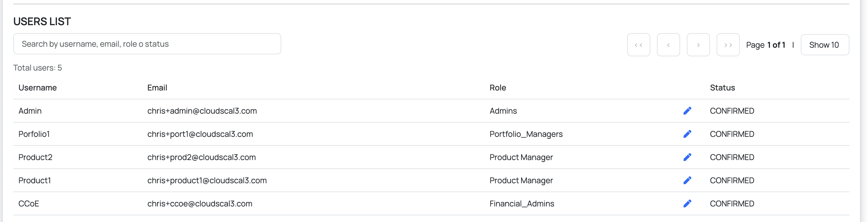Click the chris+product1@cloudscal3.com email
The width and height of the screenshot is (868, 222).
[x=206, y=181]
